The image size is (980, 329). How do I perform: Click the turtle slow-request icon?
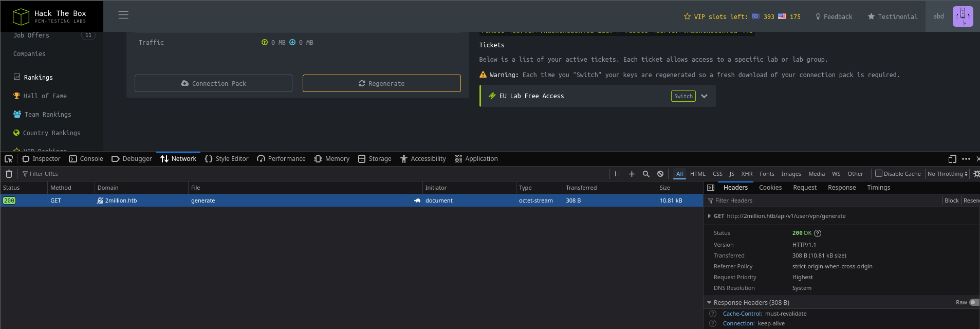tap(417, 200)
